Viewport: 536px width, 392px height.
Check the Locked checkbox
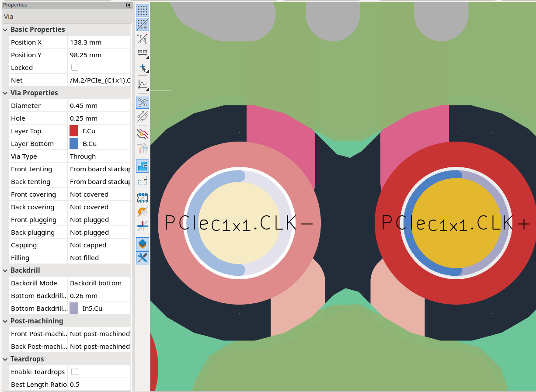(x=75, y=67)
